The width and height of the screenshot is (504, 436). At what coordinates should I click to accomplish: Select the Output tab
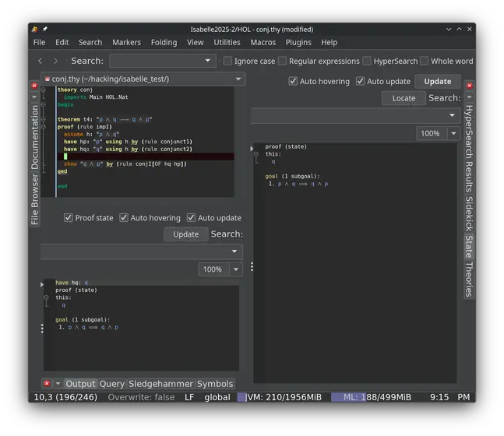point(80,384)
